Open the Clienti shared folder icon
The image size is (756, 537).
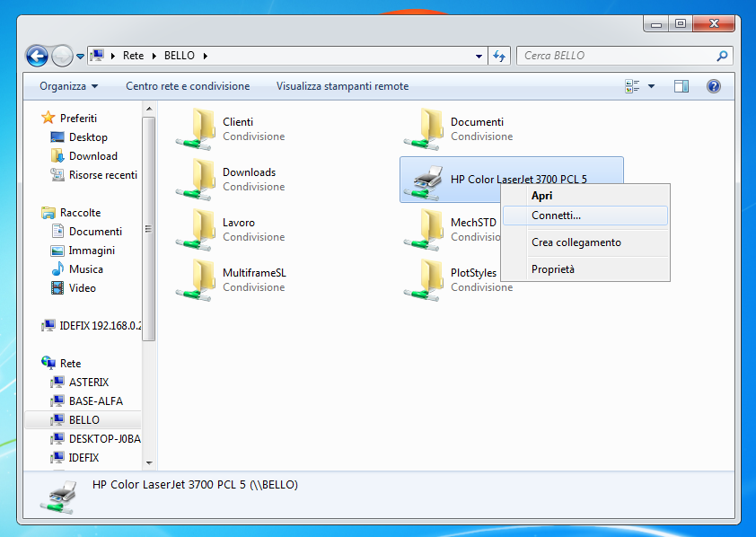195,128
